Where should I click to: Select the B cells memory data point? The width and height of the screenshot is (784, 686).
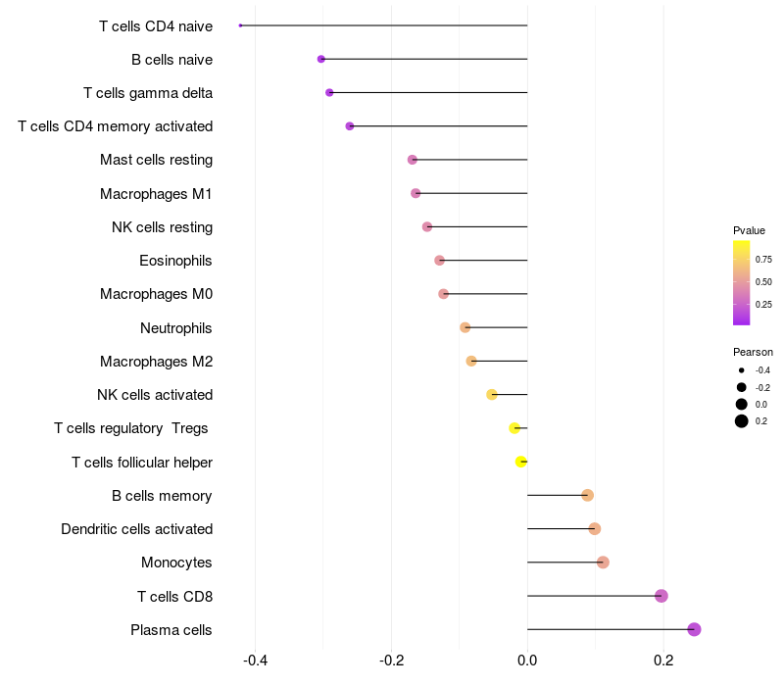tap(587, 496)
